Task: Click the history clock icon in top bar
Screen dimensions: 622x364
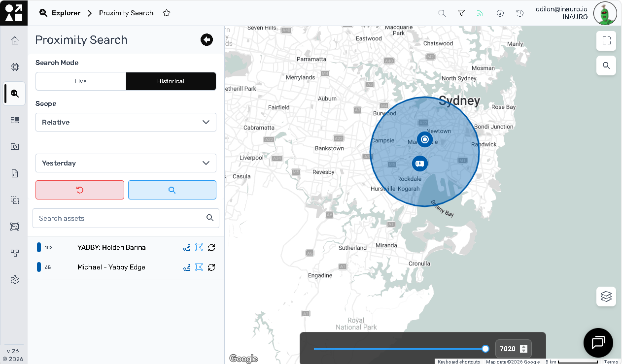Action: pos(519,13)
